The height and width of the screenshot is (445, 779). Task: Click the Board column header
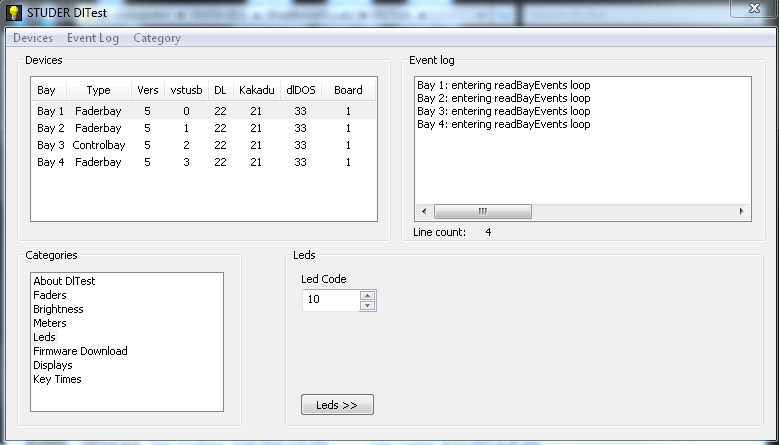[x=348, y=90]
